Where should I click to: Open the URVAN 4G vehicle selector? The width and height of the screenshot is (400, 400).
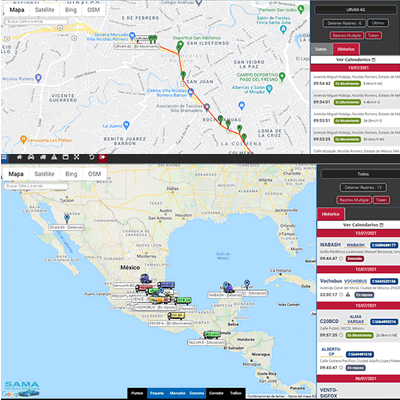355,10
